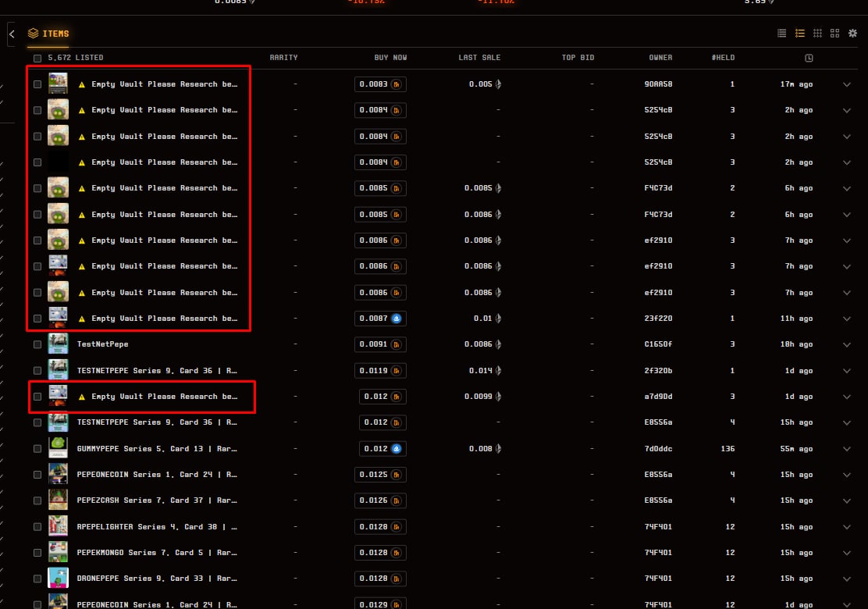Click the stacked layers icon beside ITEMS
Screen dimensions: 868x609
(34, 34)
